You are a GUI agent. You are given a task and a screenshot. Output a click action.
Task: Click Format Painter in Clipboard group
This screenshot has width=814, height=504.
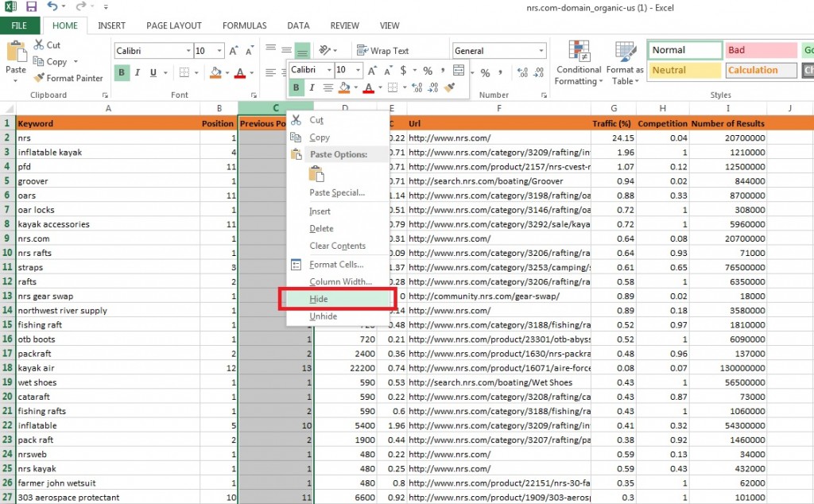68,78
